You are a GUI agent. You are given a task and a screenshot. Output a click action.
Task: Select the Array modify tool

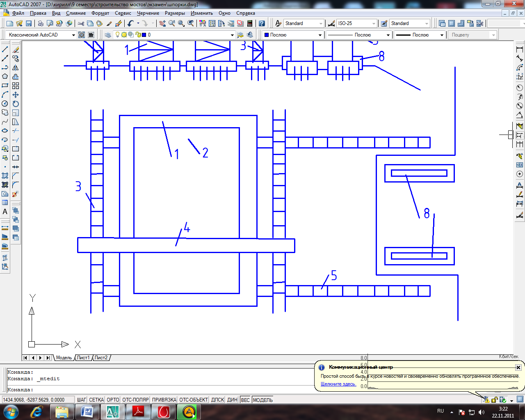pos(16,86)
